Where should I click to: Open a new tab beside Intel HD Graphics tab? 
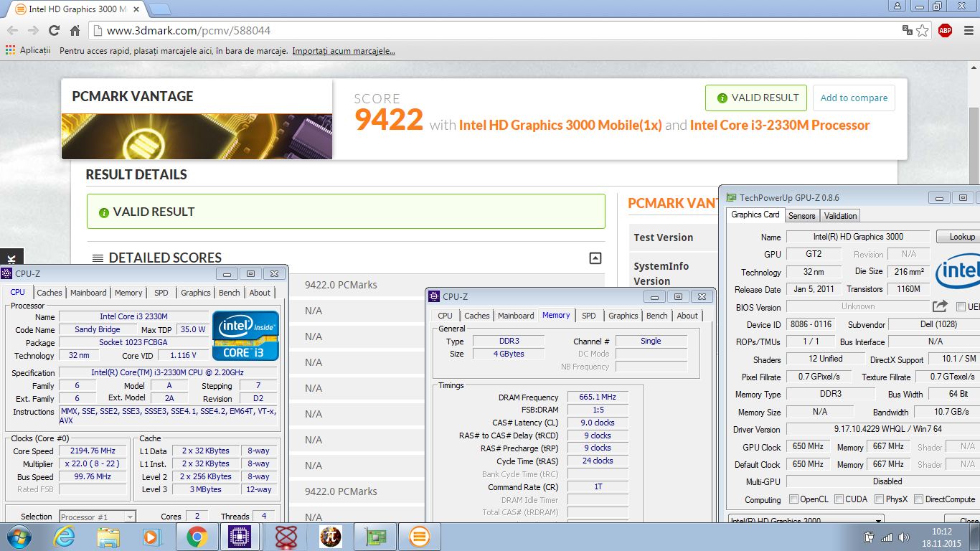pos(160,10)
